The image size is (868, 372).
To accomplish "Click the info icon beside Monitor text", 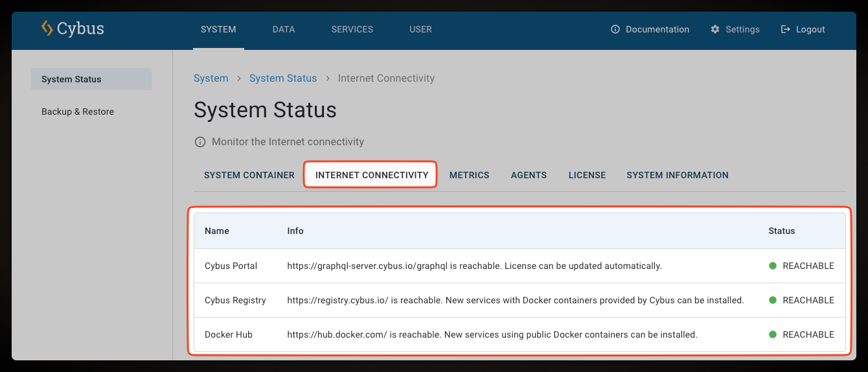I will tap(200, 142).
